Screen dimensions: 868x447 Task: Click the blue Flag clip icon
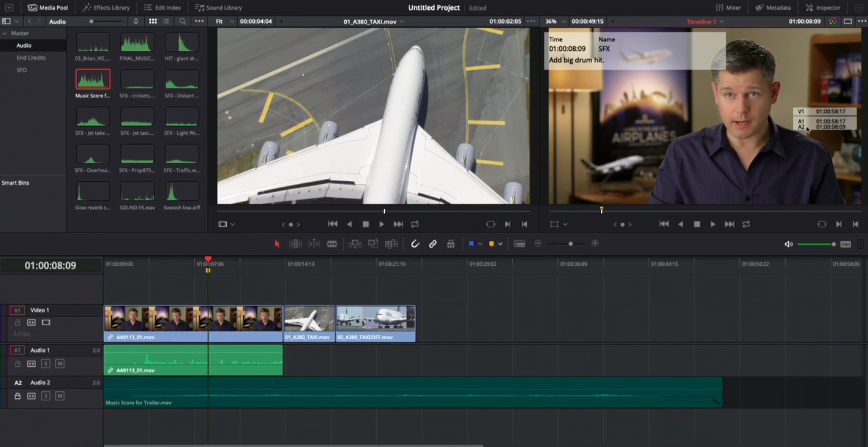coord(472,244)
